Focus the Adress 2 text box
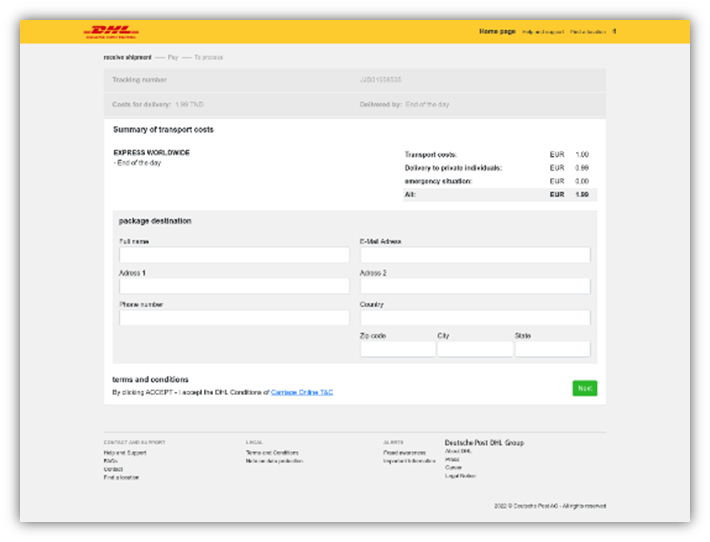The height and width of the screenshot is (542, 710). pos(475,286)
